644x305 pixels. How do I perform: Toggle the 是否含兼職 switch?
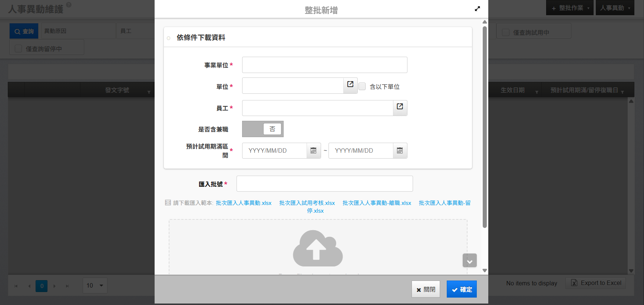point(262,129)
